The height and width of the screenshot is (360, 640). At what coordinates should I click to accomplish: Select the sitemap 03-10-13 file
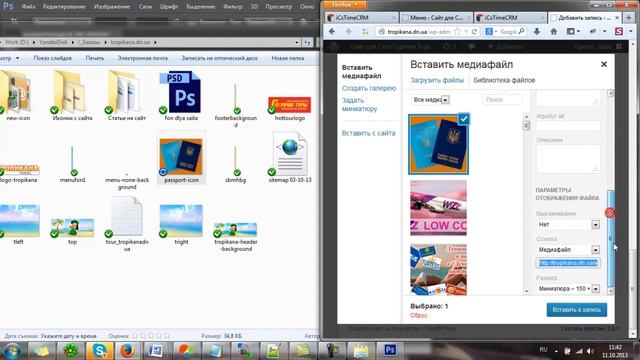click(290, 158)
